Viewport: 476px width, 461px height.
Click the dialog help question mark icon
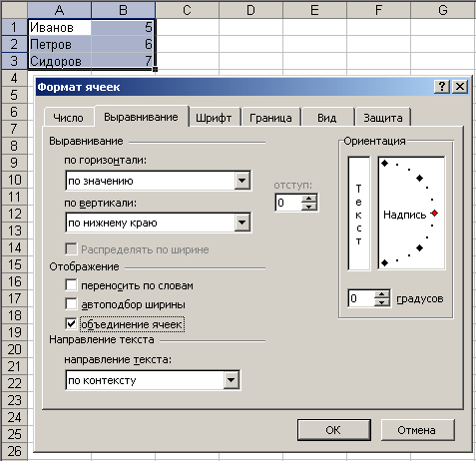tap(442, 87)
